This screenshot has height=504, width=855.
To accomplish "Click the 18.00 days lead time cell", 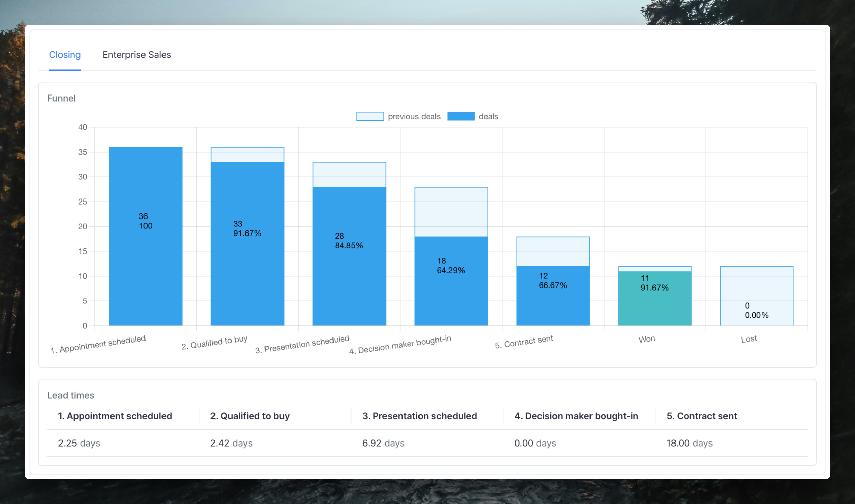I will click(689, 443).
